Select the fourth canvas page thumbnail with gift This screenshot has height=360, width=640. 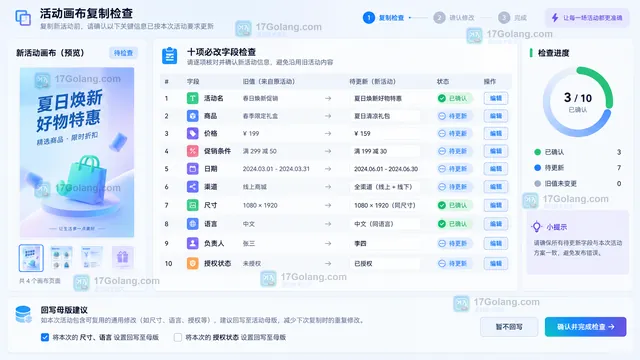[x=122, y=258]
